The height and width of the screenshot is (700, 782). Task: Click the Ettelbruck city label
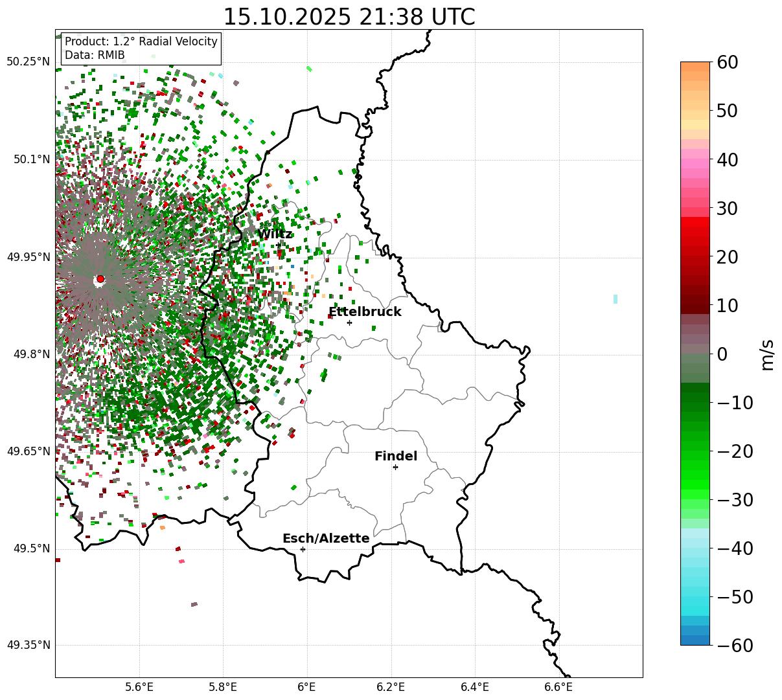tap(365, 312)
